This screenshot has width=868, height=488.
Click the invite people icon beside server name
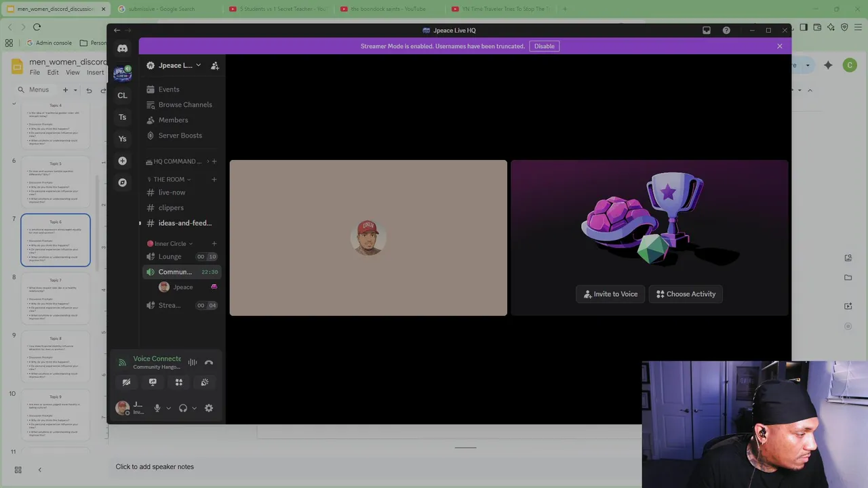[214, 65]
